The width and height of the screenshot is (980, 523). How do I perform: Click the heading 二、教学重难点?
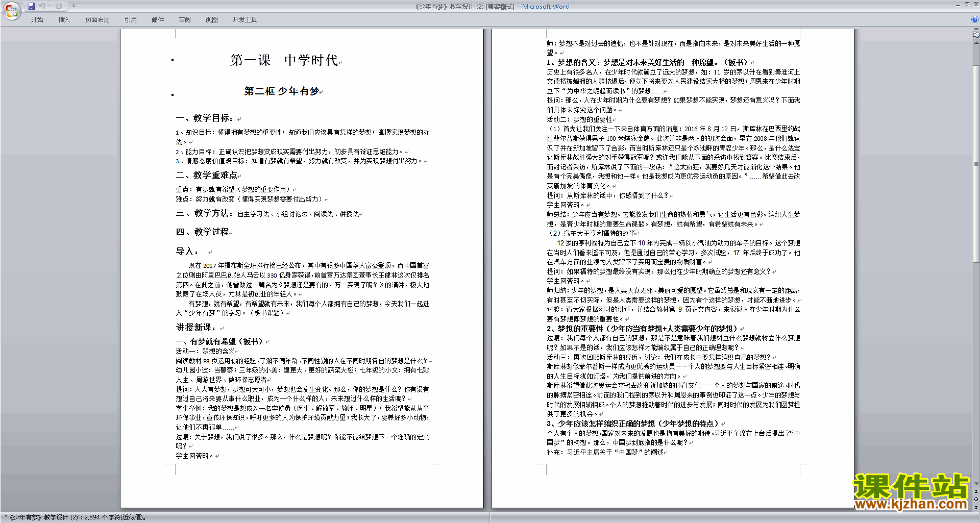coord(207,176)
